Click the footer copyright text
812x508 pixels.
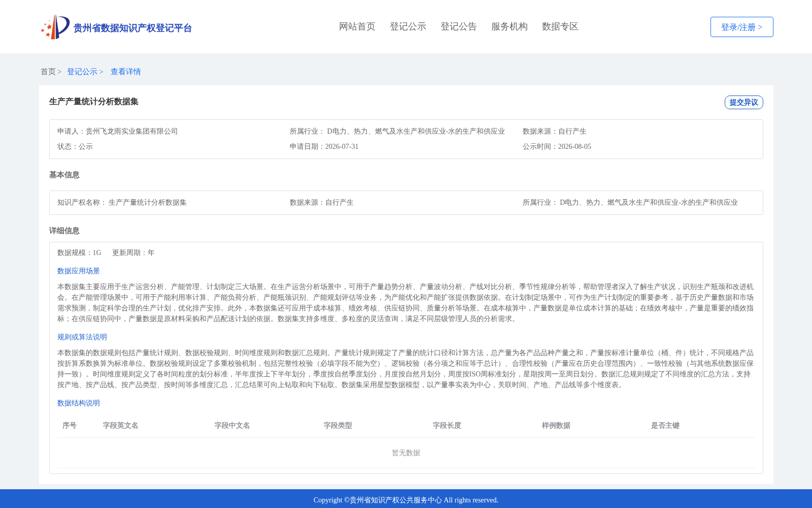coord(406,500)
